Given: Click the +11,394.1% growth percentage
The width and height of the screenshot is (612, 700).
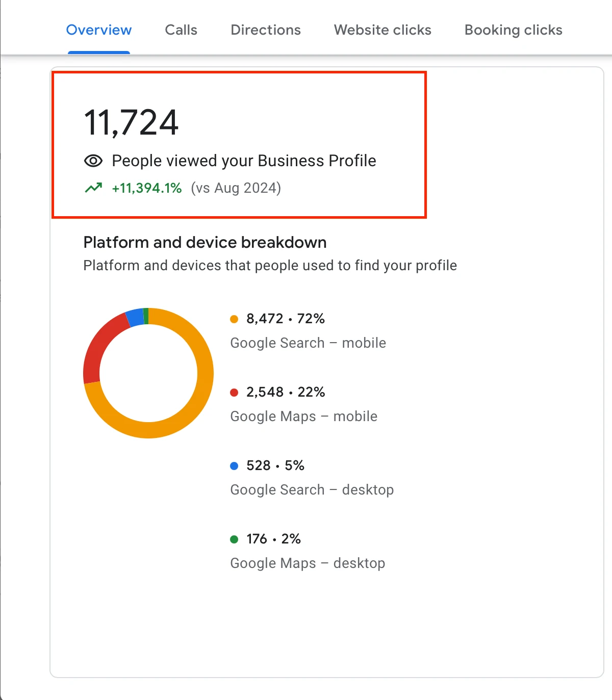Looking at the screenshot, I should tap(147, 188).
